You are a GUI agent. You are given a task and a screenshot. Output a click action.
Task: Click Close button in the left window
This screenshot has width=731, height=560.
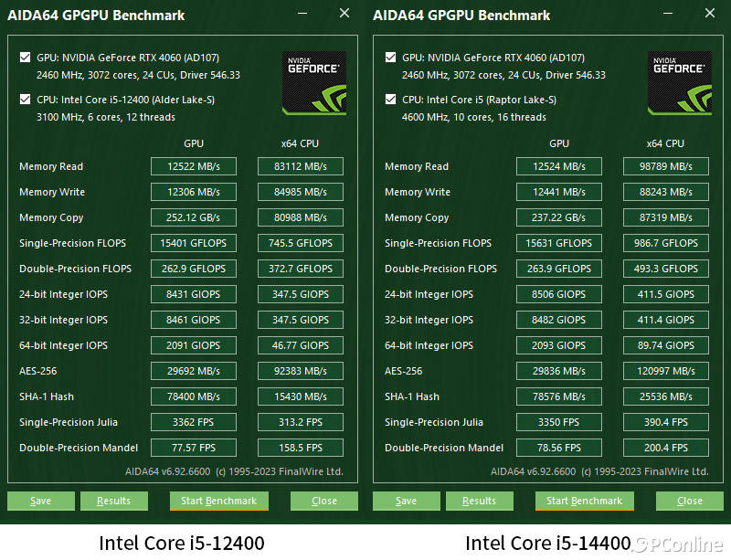[324, 501]
